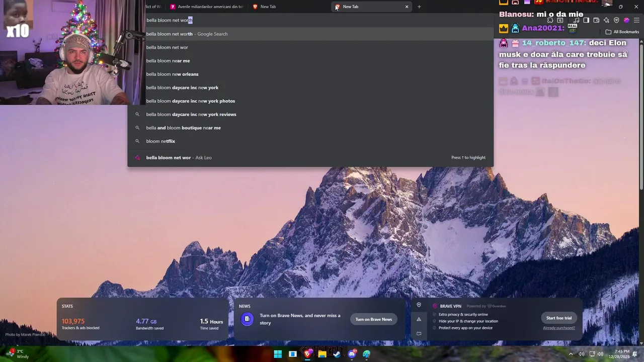Click the profile avatar icon in toolbar
The height and width of the screenshot is (362, 644).
626,20
